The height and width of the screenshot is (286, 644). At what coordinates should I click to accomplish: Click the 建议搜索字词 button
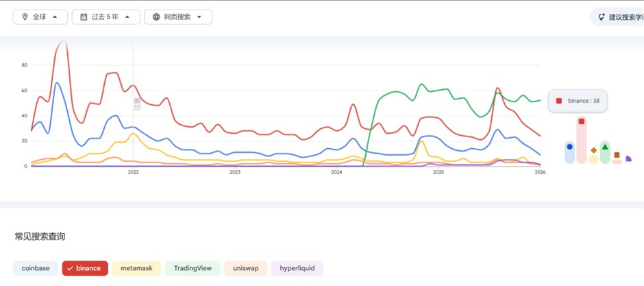pyautogui.click(x=619, y=17)
